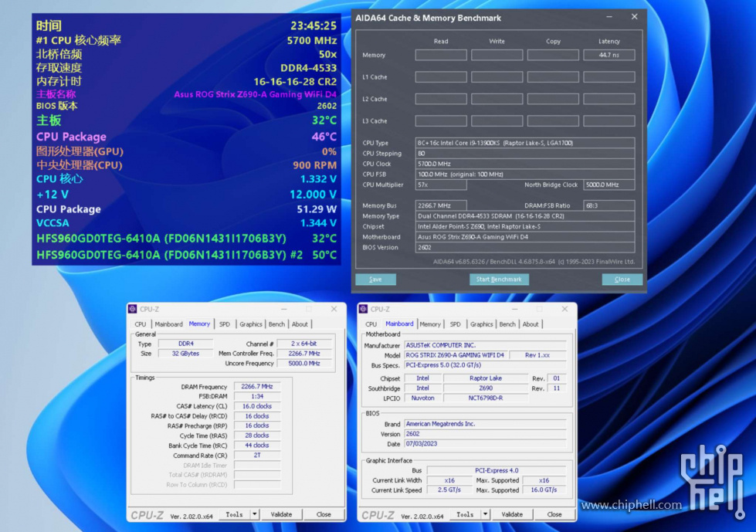This screenshot has height=532, width=756.
Task: Open Bench tab in CPU-Z Memory window
Action: (276, 324)
